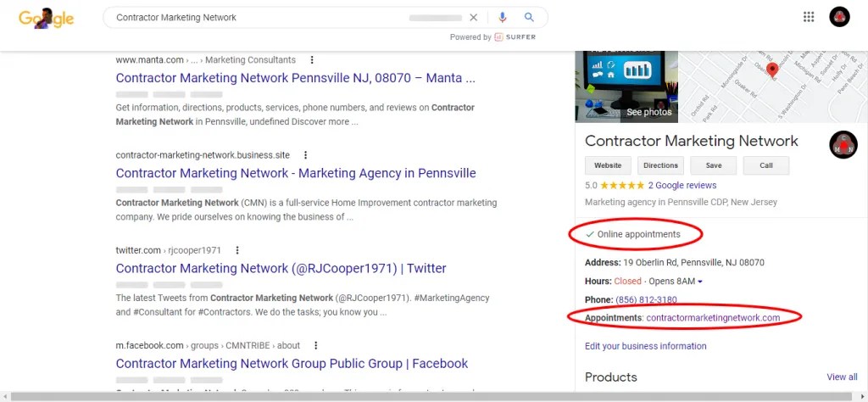Open the Google apps grid
Screen dimensions: 868x402
809,17
